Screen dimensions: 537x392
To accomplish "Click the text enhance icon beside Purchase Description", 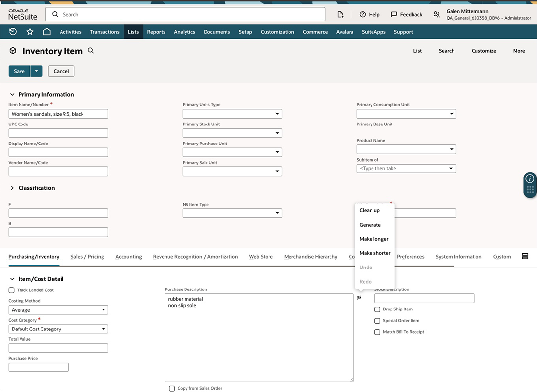I will point(359,297).
